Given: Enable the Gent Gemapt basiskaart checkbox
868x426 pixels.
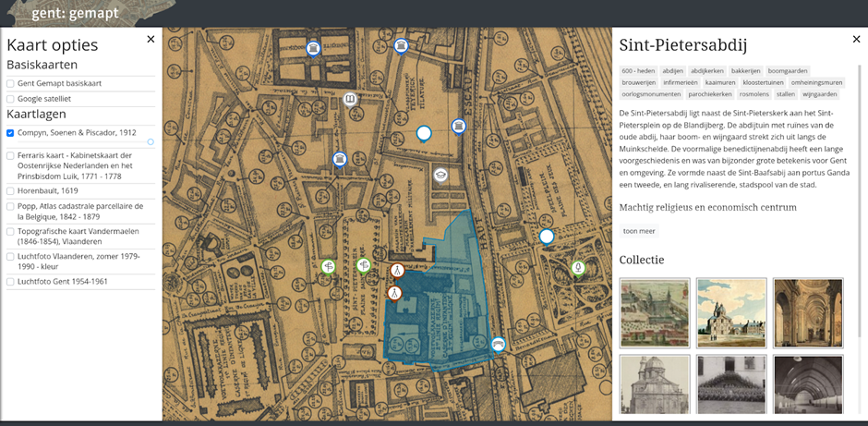Looking at the screenshot, I should (x=10, y=83).
